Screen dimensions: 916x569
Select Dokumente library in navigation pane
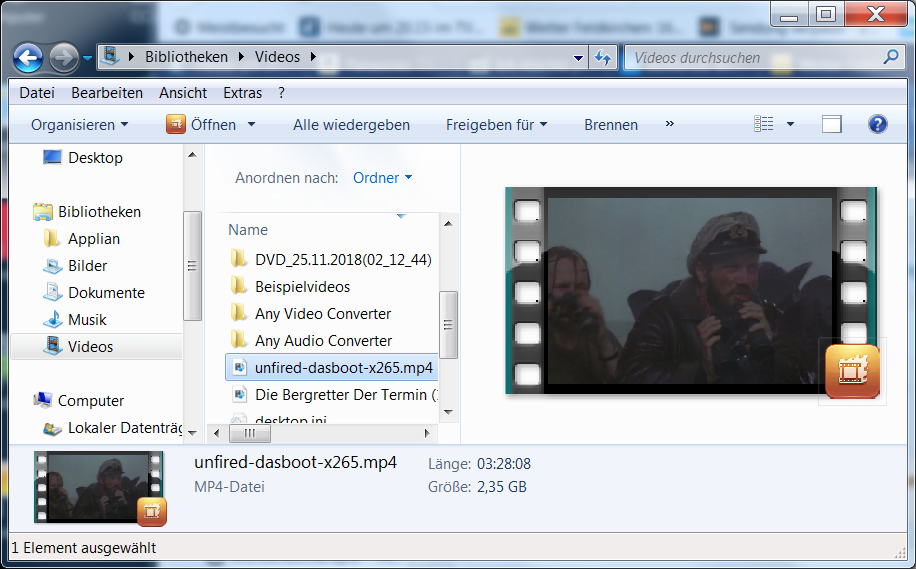point(106,293)
